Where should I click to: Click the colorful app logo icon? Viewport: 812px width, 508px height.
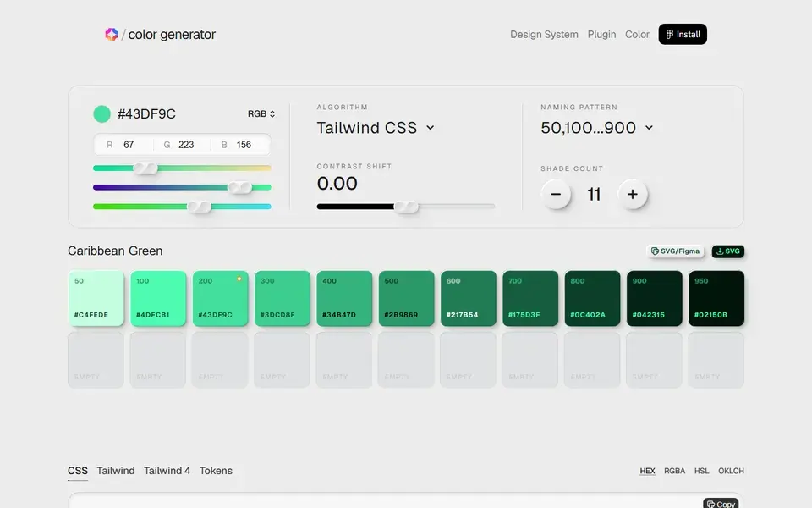pos(112,34)
